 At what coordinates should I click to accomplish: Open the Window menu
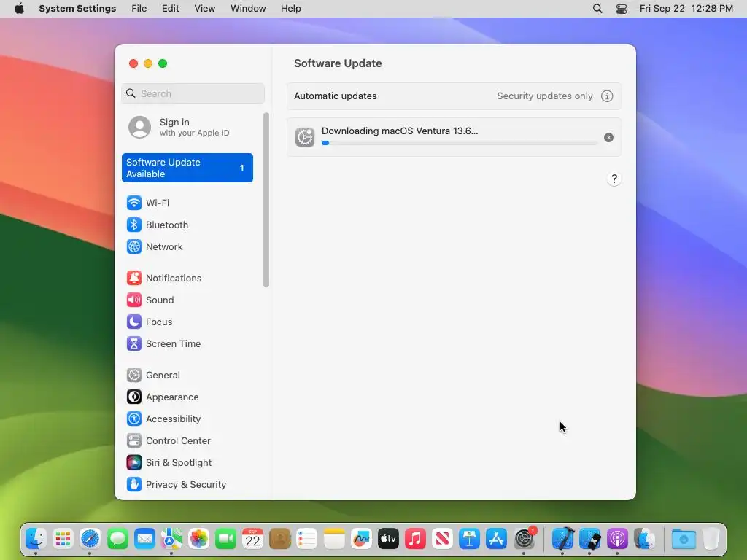(x=248, y=9)
